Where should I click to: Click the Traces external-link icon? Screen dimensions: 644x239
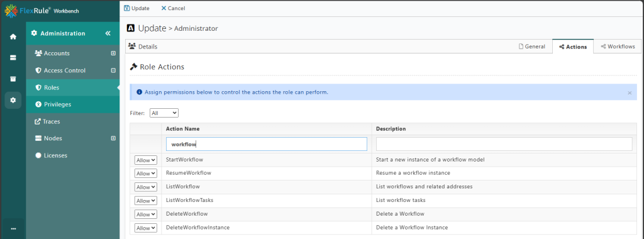38,121
